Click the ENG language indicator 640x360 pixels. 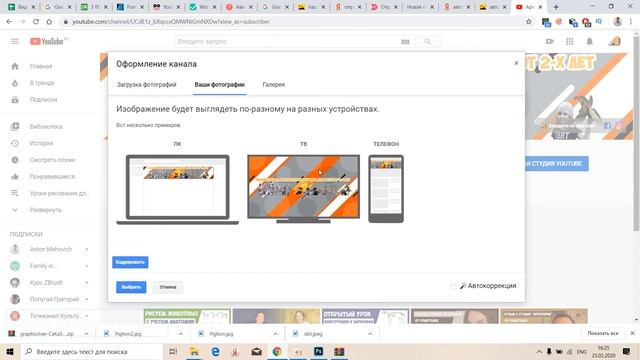582,351
